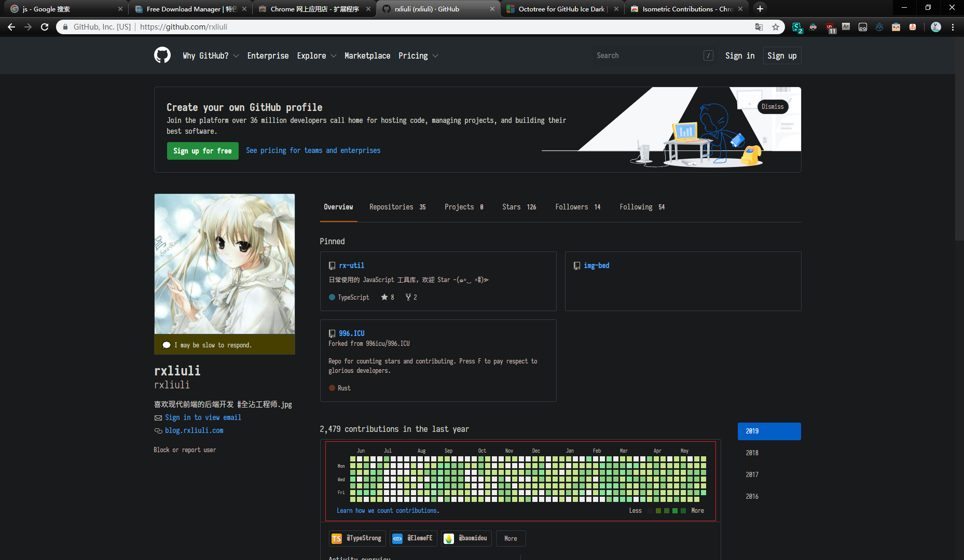This screenshot has width=964, height=560.
Task: Click the slash shortcut icon in search
Action: [708, 55]
